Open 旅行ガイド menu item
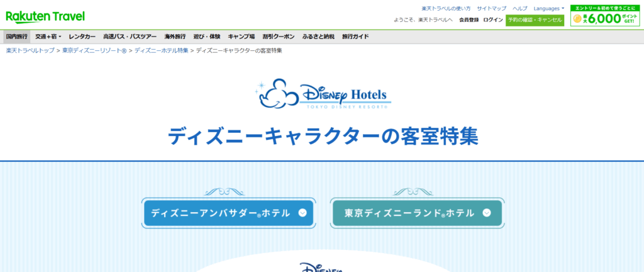The height and width of the screenshot is (272, 644). click(x=355, y=37)
